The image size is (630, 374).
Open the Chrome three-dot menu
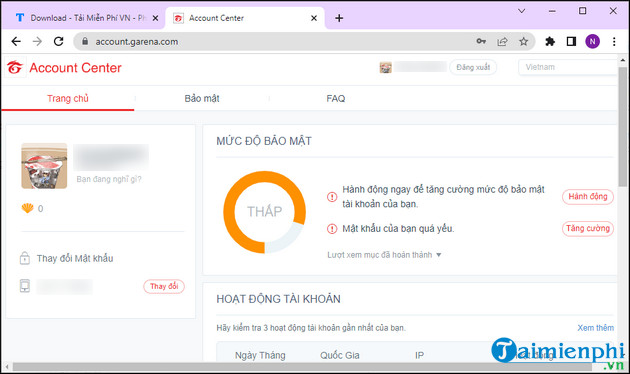614,41
